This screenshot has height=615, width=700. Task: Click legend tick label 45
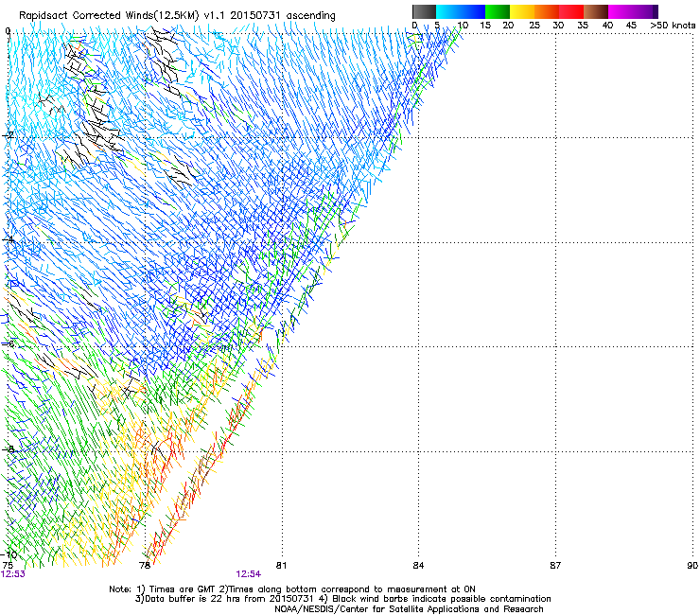pyautogui.click(x=631, y=26)
